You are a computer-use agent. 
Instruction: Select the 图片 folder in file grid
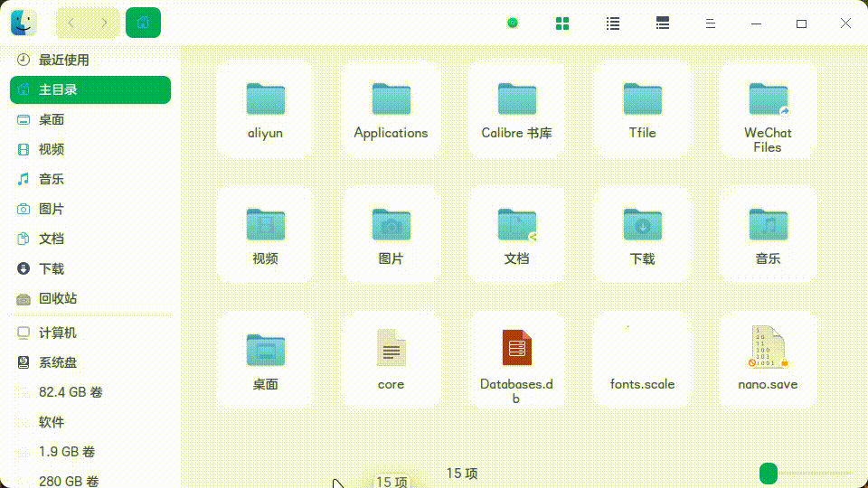click(x=391, y=236)
